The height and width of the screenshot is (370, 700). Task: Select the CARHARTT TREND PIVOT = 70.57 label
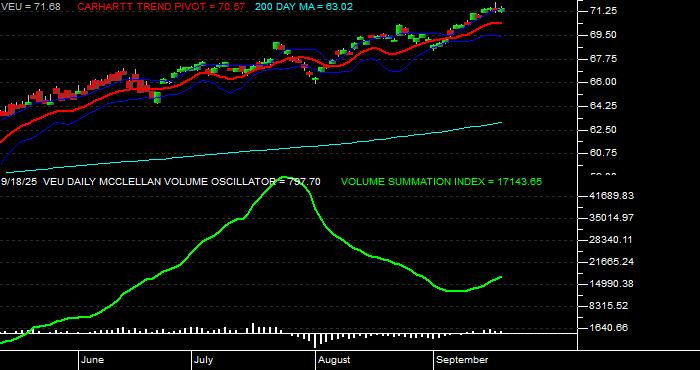(161, 7)
